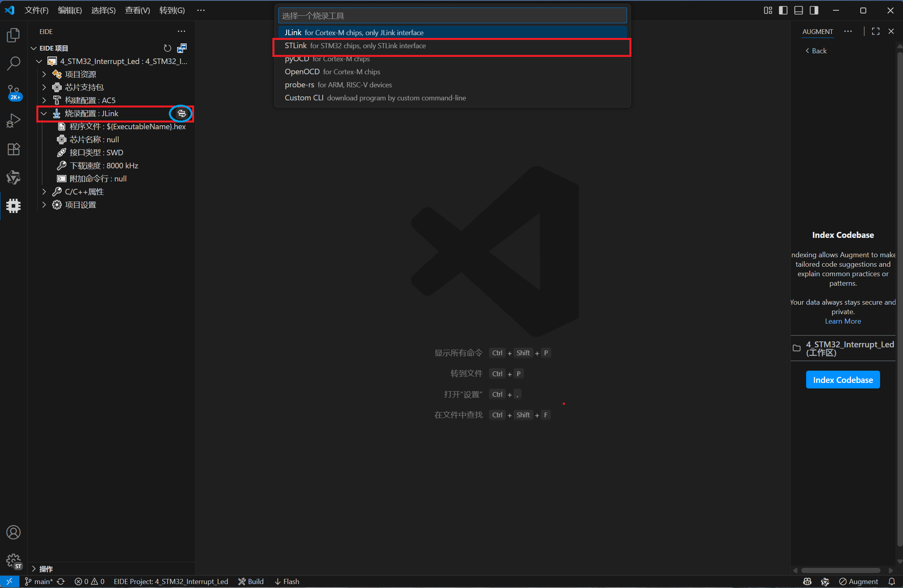Collapse the 烧录配置 : JLink node
The width and height of the screenshot is (903, 588).
click(44, 114)
